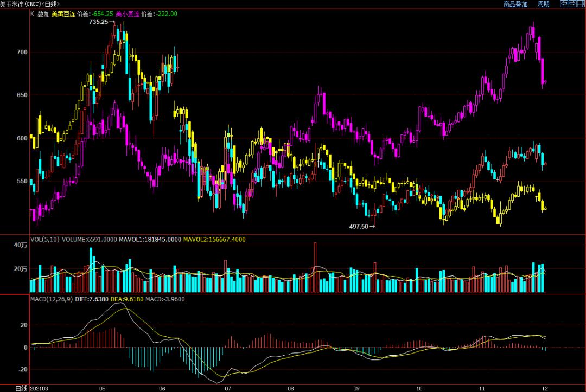Click the 11 month marker on time axis

(x=482, y=389)
